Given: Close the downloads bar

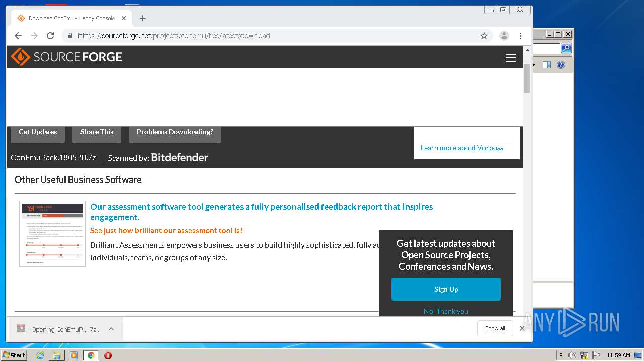Looking at the screenshot, I should [522, 328].
